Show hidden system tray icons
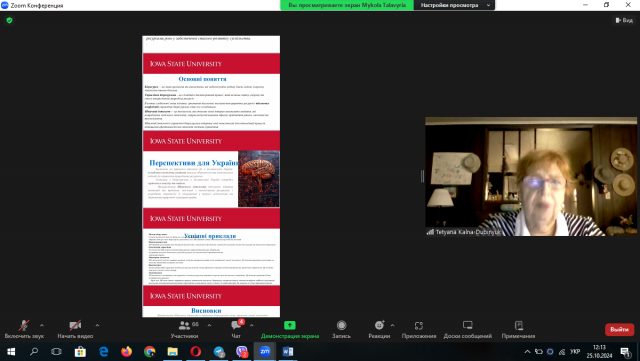 (527, 352)
